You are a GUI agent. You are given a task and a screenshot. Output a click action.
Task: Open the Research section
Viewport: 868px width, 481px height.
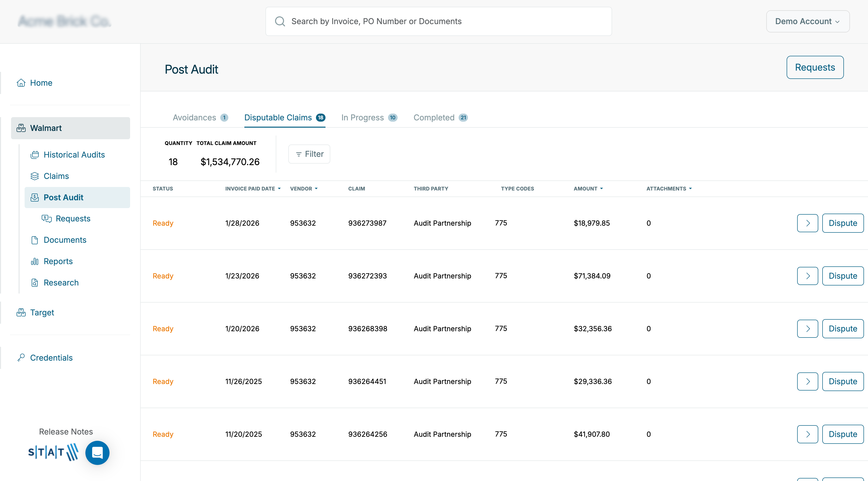pos(61,282)
